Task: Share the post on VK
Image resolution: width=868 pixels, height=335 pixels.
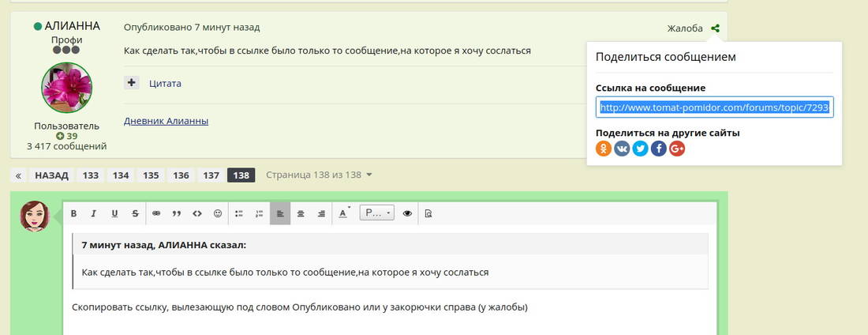Action: tap(622, 149)
